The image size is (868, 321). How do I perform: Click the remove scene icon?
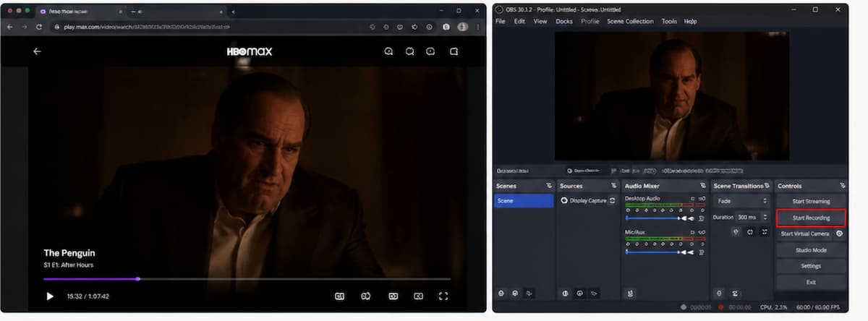pyautogui.click(x=515, y=293)
